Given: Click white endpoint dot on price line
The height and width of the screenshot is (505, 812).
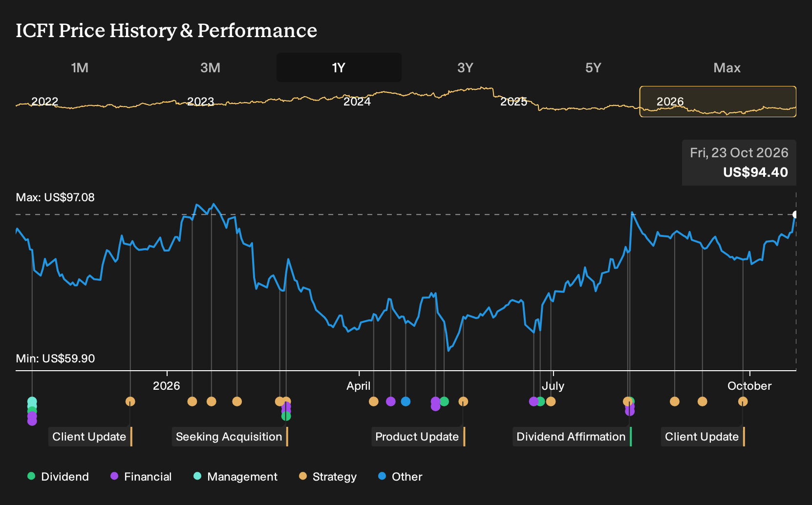Looking at the screenshot, I should click(x=795, y=214).
